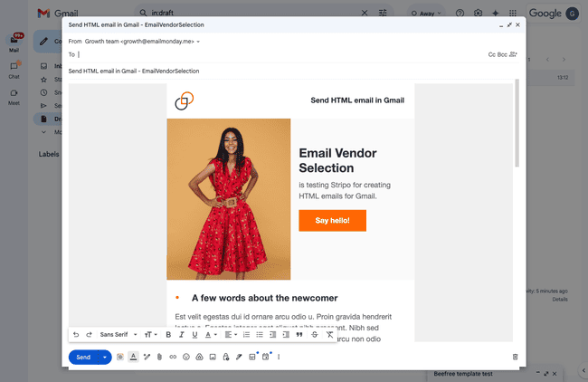The image size is (588, 382).
Task: Open the text color dropdown
Action: coord(211,334)
